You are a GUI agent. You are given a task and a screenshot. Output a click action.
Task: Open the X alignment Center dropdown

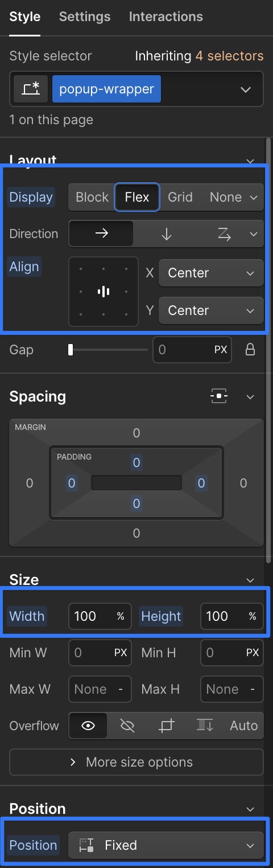point(211,273)
